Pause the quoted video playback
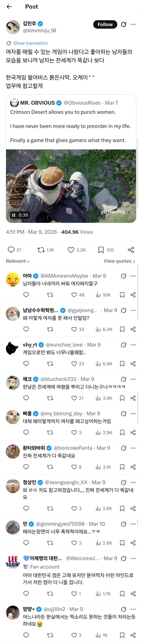142x644 pixels. [x=14, y=215]
